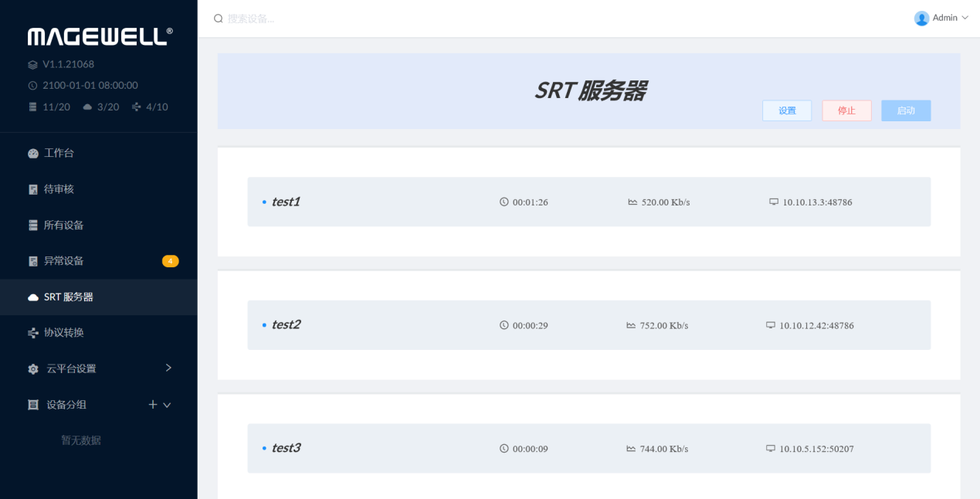Click the monitor icon in test2 row
The width and height of the screenshot is (980, 499).
tap(770, 325)
